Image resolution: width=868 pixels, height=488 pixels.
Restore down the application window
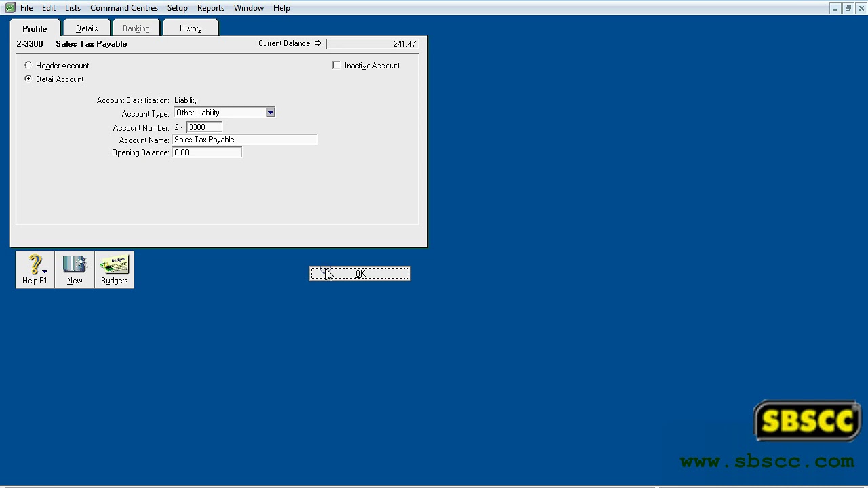pos(848,8)
